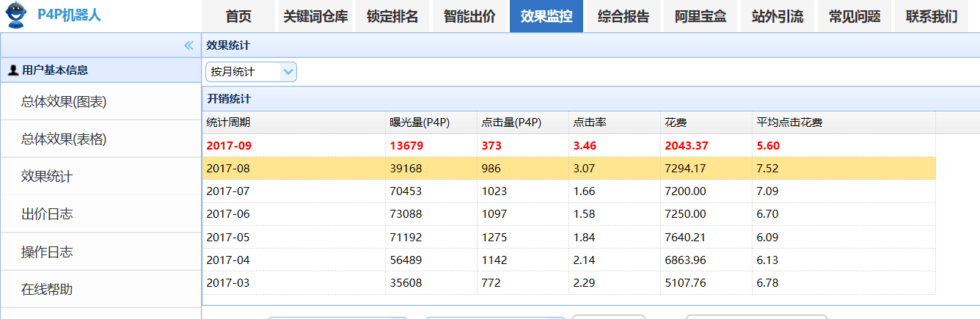Viewport: 980px width, 319px height.
Task: Click the spend value 2043.37
Action: [687, 145]
